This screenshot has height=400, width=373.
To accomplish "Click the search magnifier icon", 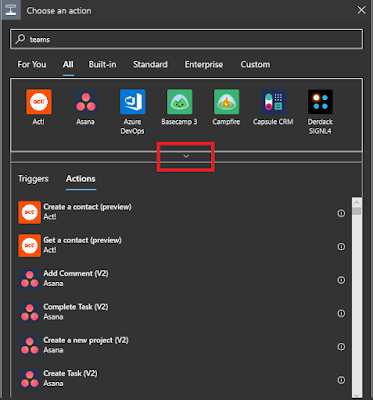I will click(x=20, y=39).
